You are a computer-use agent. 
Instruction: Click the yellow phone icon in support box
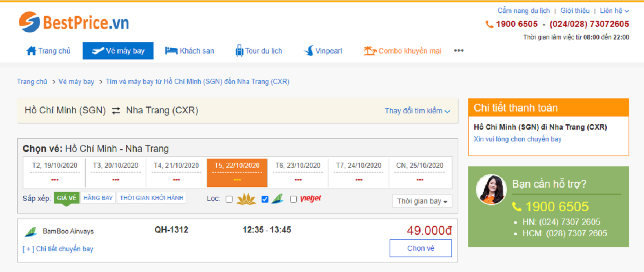tap(517, 207)
